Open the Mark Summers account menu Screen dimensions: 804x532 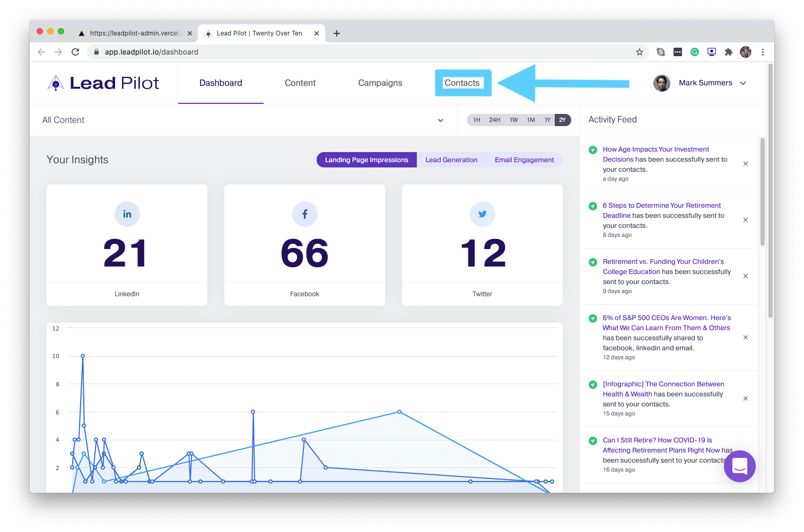pyautogui.click(x=705, y=83)
